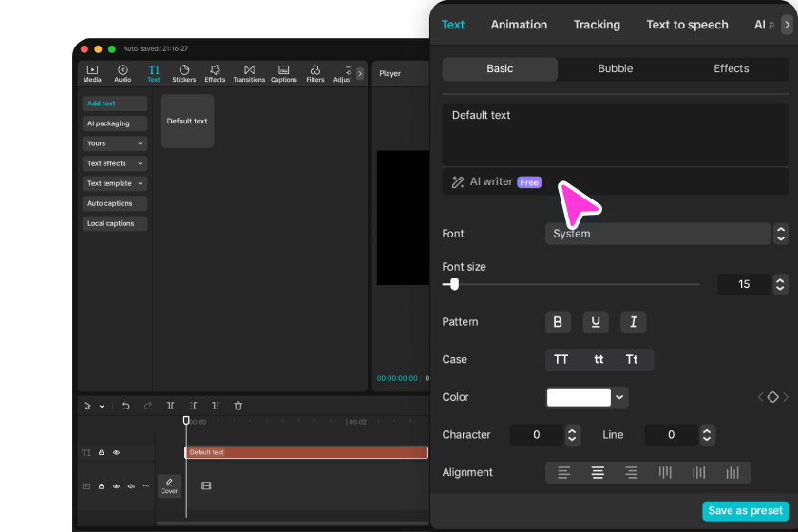This screenshot has height=532, width=798.
Task: Apply bottom vertical text alignment
Action: coord(732,472)
